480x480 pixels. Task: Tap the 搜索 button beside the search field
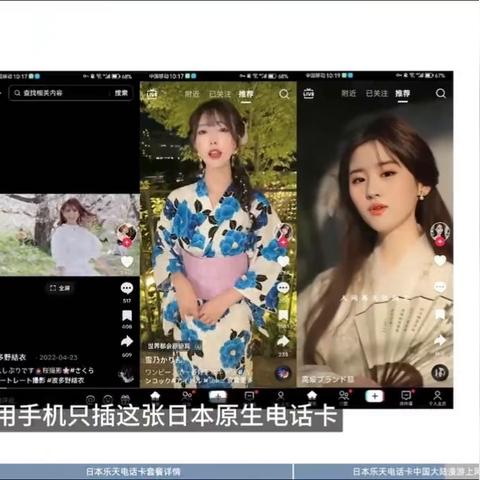121,93
